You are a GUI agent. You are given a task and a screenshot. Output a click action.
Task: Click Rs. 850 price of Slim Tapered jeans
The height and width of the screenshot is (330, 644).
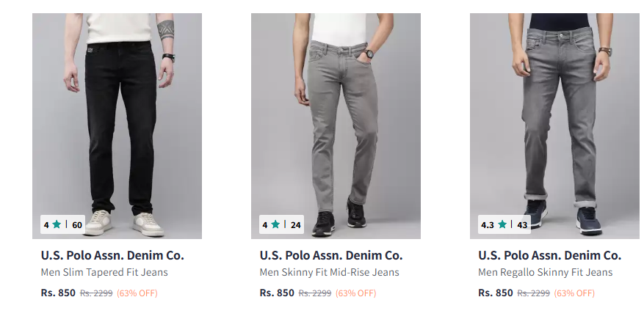tap(58, 293)
